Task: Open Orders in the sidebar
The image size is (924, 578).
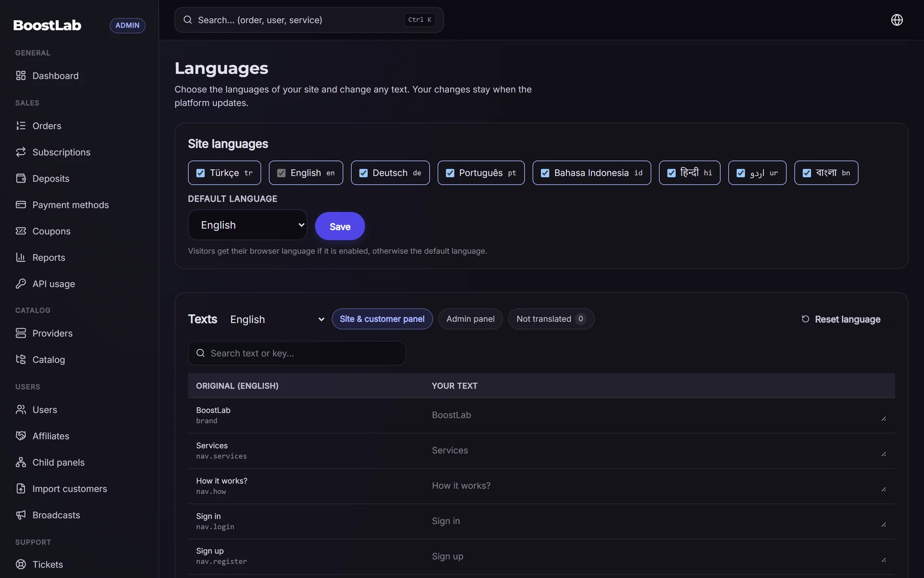Action: pos(47,126)
